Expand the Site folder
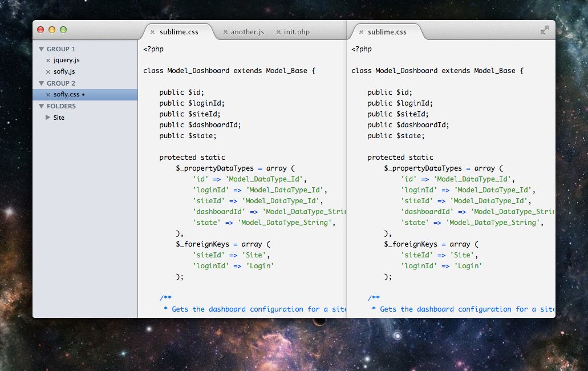The height and width of the screenshot is (371, 588). pyautogui.click(x=48, y=118)
